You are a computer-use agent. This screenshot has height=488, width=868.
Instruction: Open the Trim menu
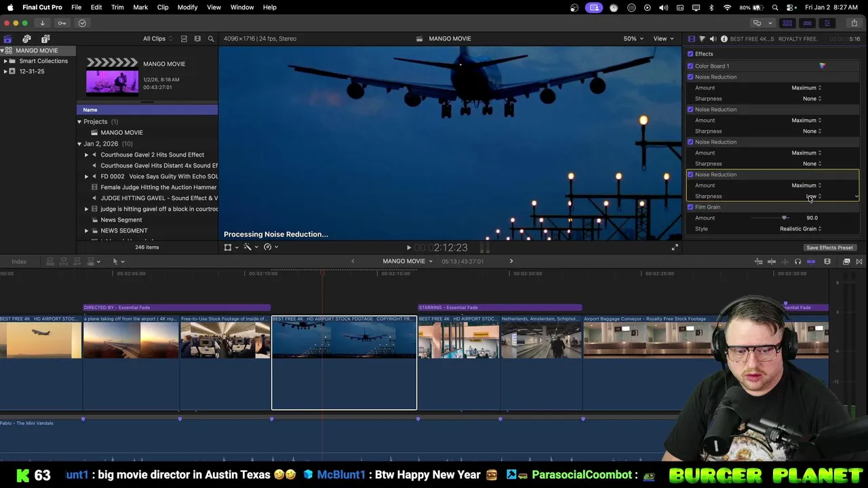click(117, 7)
